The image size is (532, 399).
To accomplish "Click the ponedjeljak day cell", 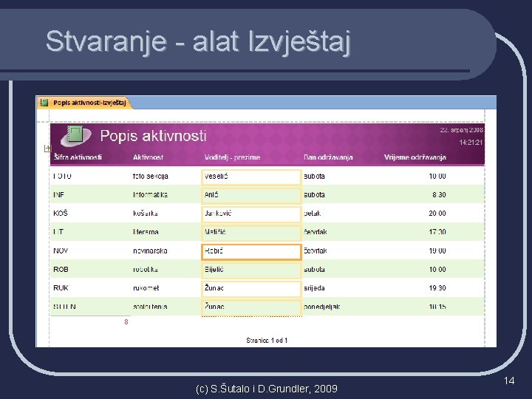I will pos(321,307).
